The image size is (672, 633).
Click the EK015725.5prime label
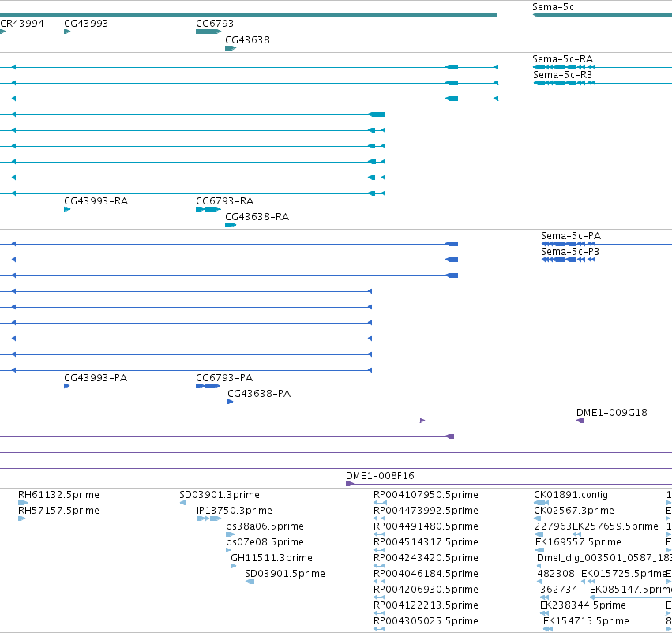click(624, 574)
